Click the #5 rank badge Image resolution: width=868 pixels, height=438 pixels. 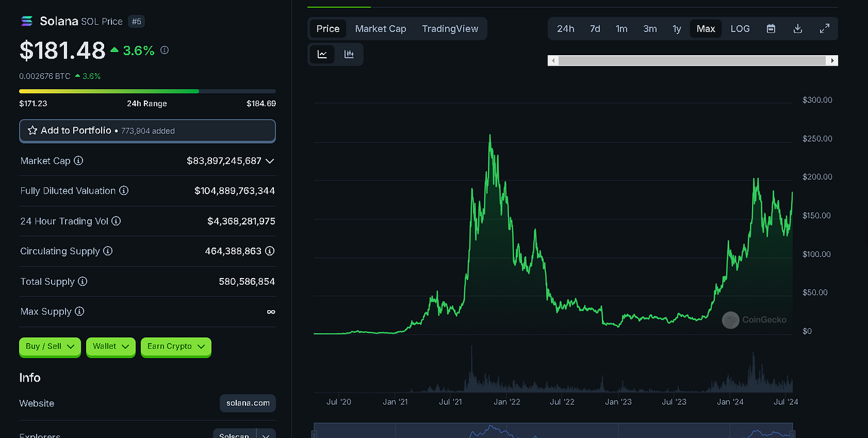pyautogui.click(x=136, y=21)
